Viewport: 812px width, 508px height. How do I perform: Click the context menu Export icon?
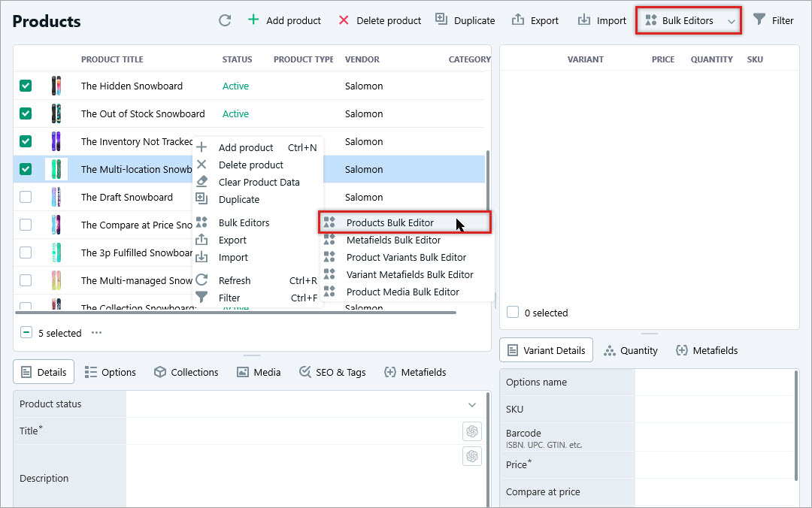coord(201,239)
